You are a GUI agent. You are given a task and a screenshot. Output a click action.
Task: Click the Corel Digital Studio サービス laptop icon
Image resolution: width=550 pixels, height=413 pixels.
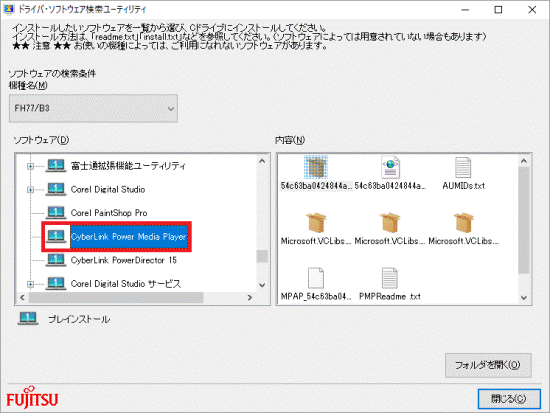[x=56, y=283]
